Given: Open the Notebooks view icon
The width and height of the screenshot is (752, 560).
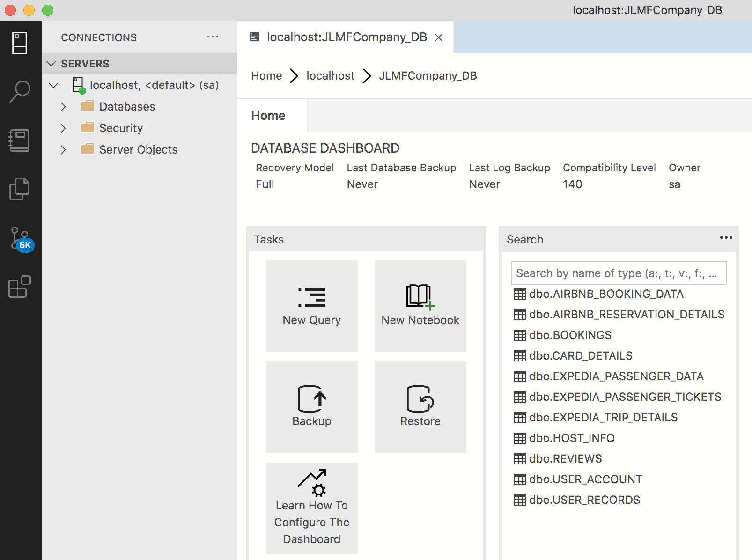Looking at the screenshot, I should (20, 140).
